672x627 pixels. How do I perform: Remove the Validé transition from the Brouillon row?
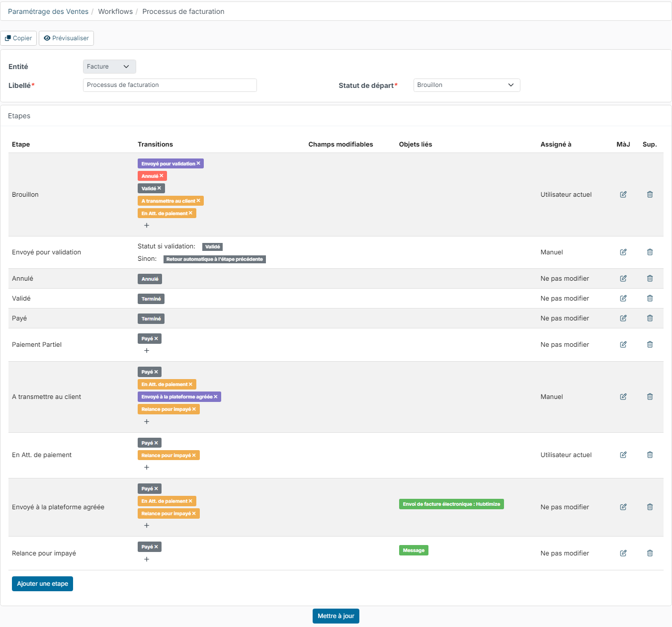click(x=159, y=188)
